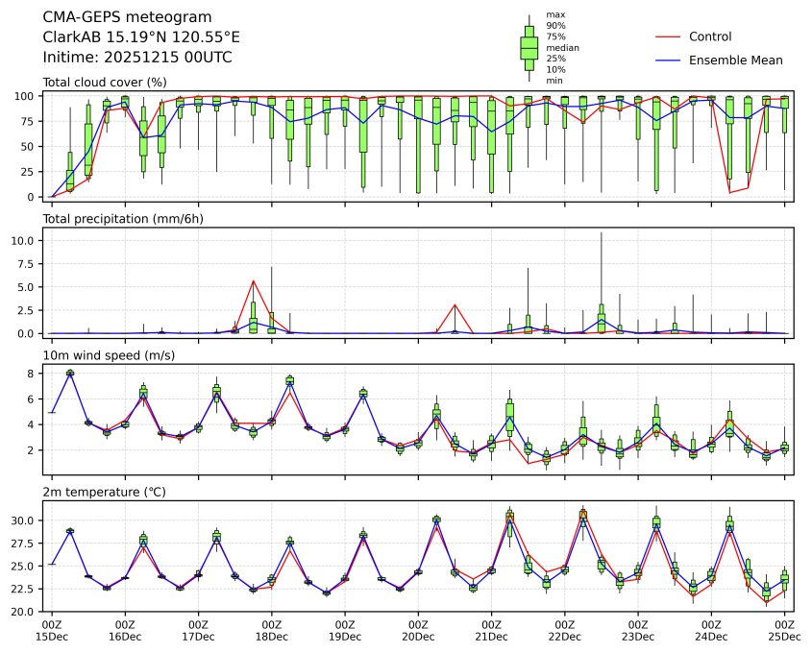Viewport: 812px width, 653px height.
Task: Select the Total cloud cover panel title
Action: tap(105, 82)
